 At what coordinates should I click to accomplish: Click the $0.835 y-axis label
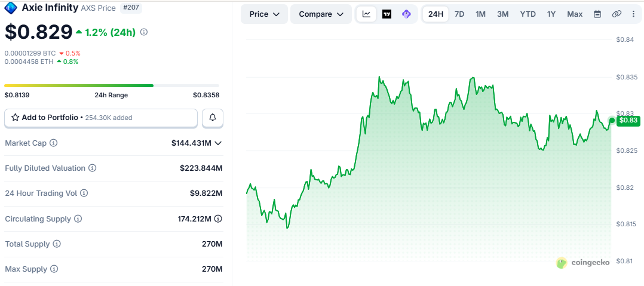[x=627, y=77]
